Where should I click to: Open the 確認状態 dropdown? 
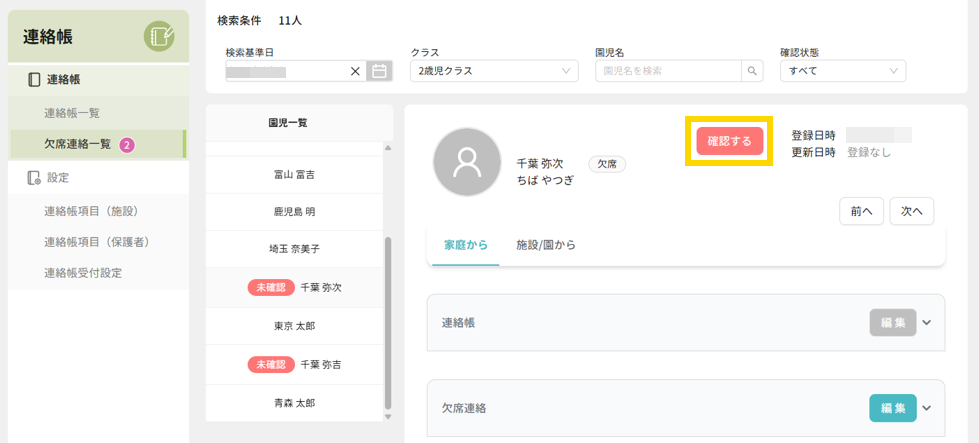click(x=842, y=71)
